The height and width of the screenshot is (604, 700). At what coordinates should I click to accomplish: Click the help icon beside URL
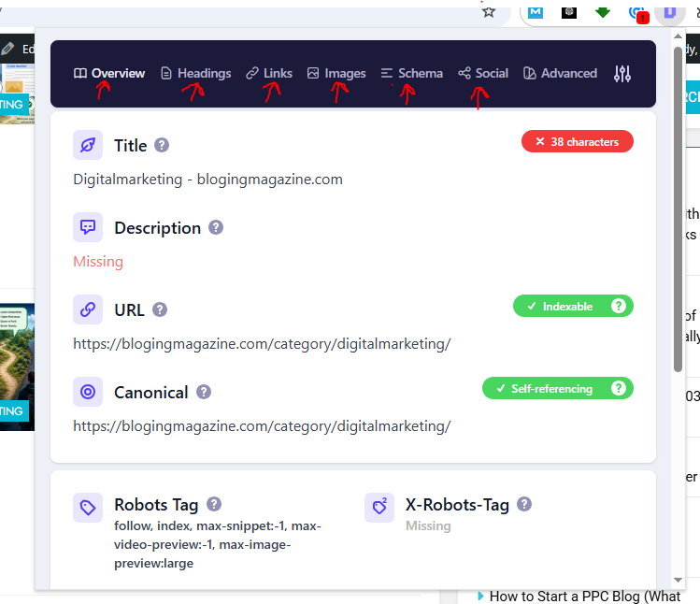click(160, 309)
